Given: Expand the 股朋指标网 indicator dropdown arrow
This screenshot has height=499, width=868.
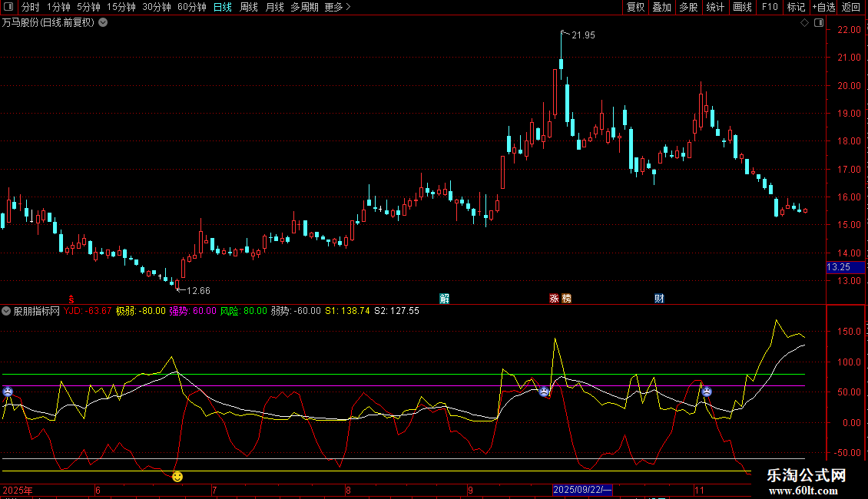Looking at the screenshot, I should 7,311.
